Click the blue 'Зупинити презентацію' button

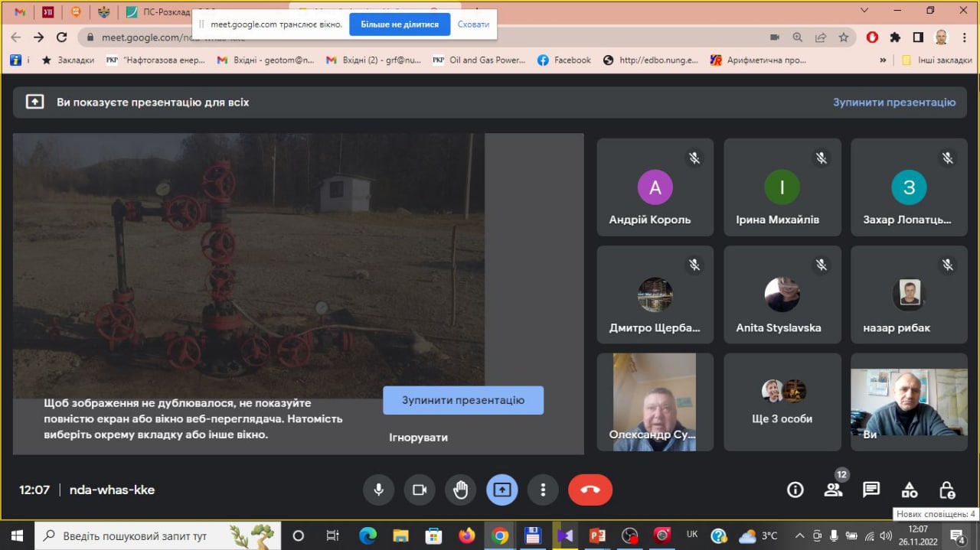[x=463, y=400]
